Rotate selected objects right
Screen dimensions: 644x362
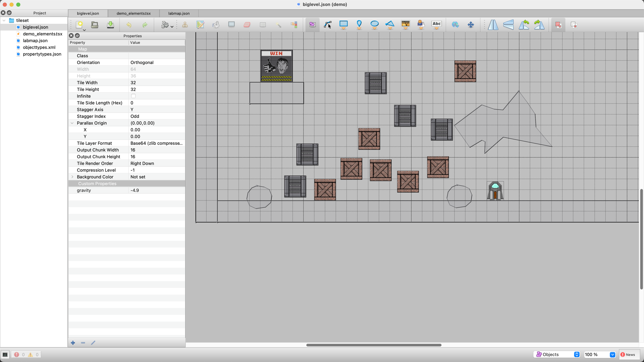point(539,25)
